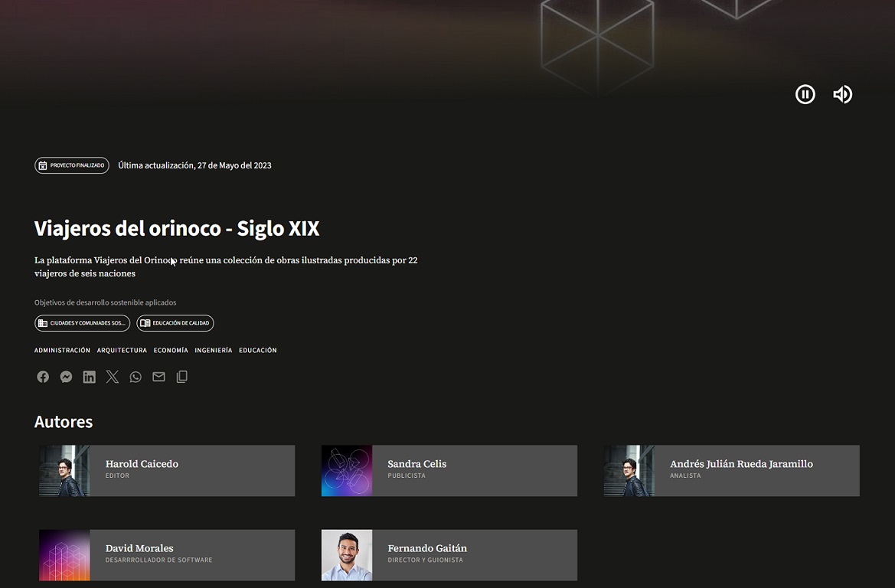895x588 pixels.
Task: Open Ciudades y Comunidades Sostenibles tag
Action: click(82, 323)
